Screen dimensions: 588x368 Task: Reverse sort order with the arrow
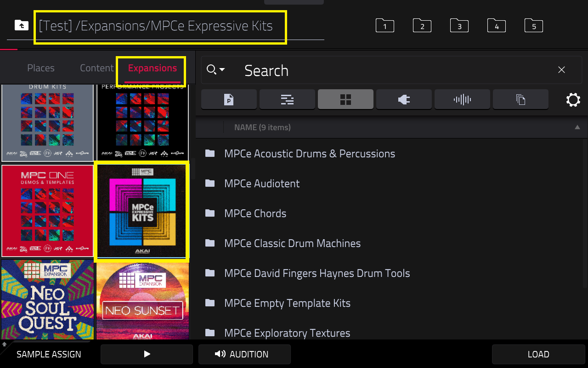(577, 127)
